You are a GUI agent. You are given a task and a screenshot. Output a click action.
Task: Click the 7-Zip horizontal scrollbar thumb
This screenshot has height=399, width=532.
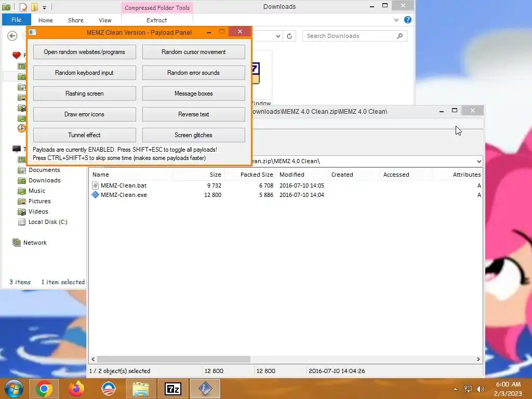[174, 359]
